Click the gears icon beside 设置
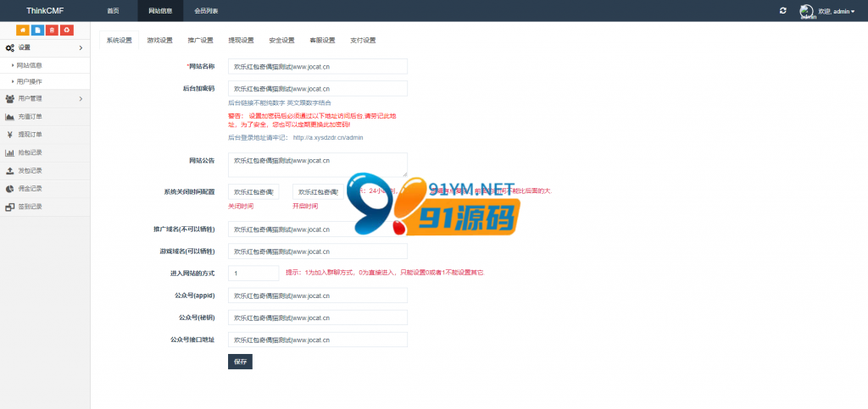868x409 pixels. [x=9, y=48]
